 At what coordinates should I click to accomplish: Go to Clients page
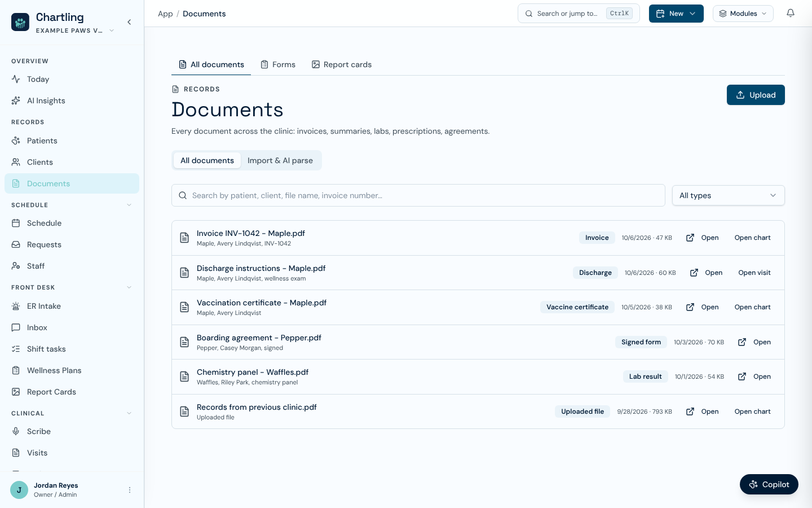pyautogui.click(x=72, y=162)
